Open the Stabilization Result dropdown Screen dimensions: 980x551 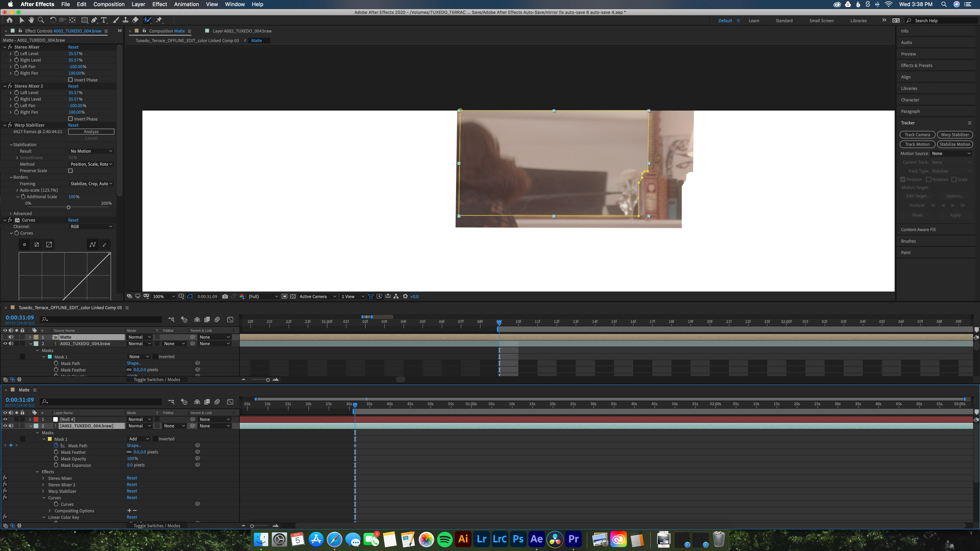point(91,151)
